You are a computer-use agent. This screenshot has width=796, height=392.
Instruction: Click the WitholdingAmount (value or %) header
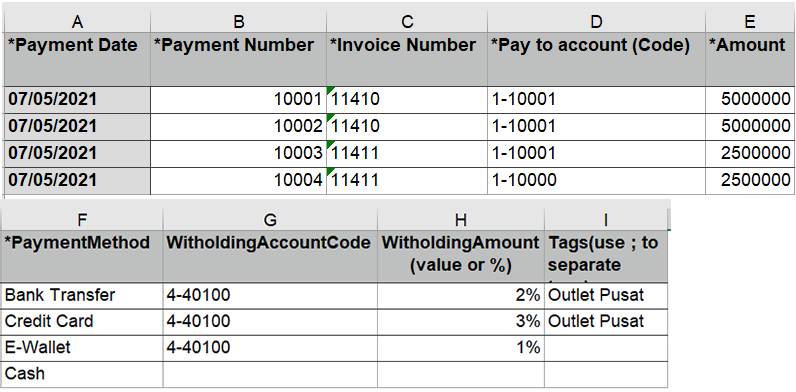click(x=461, y=256)
